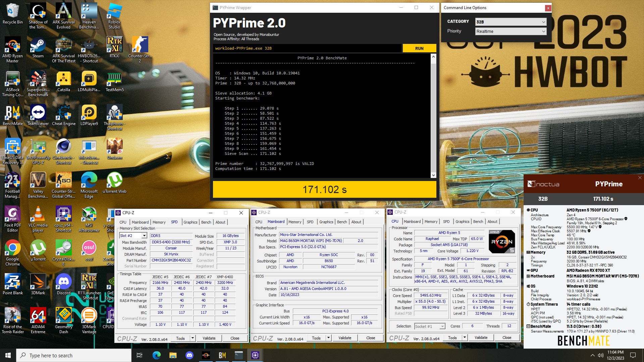
Task: Open Shadow of the Tomb Raider shortcut
Action: 38,16
